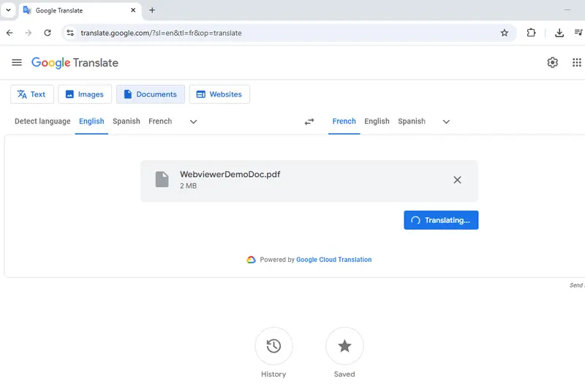Click the PDF document file icon
Viewport: 585px width, 392px height.
[x=162, y=179]
